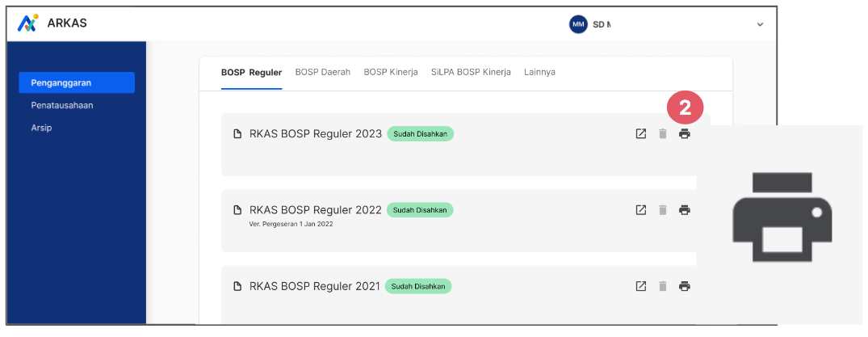
Task: Open RKAS BOSP Reguler 2023 in new window
Action: tap(640, 133)
